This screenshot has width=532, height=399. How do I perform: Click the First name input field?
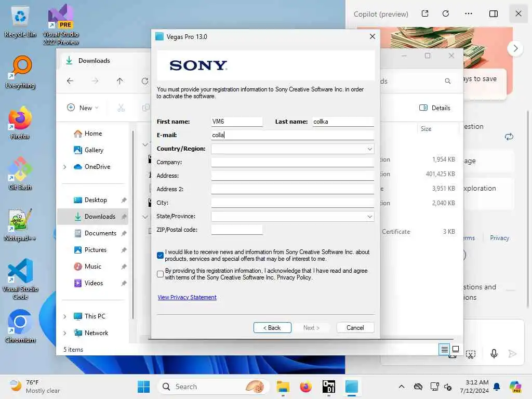pos(237,122)
